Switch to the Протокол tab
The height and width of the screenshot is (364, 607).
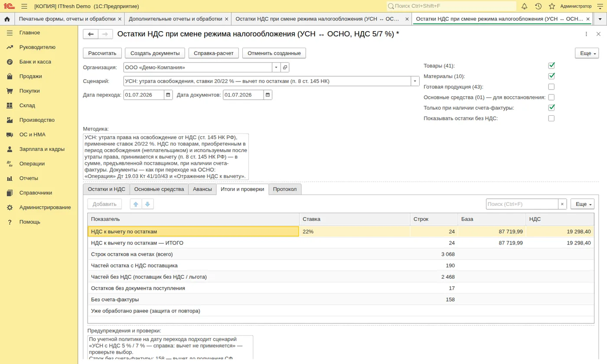pos(285,189)
